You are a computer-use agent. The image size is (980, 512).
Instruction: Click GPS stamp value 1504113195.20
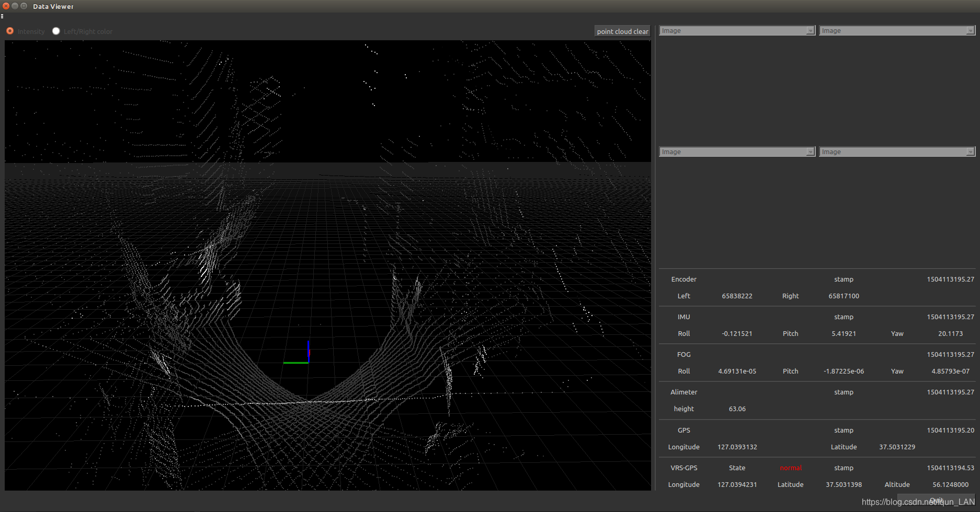coord(950,430)
